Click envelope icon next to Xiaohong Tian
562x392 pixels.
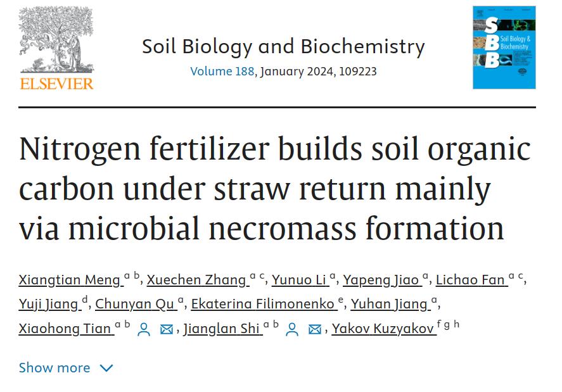click(167, 329)
